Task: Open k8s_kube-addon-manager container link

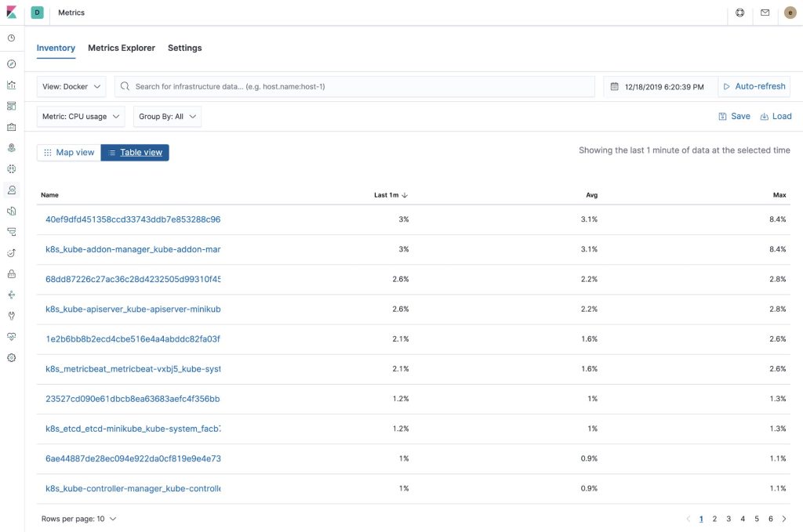Action: coord(133,249)
